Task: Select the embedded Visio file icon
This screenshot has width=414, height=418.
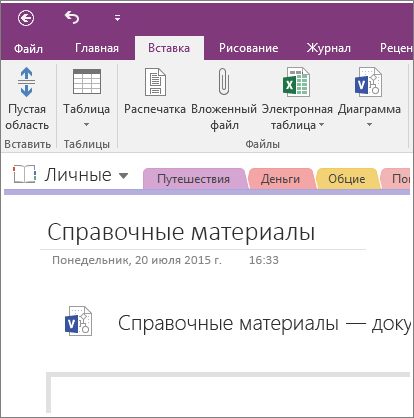Action: pyautogui.click(x=78, y=321)
